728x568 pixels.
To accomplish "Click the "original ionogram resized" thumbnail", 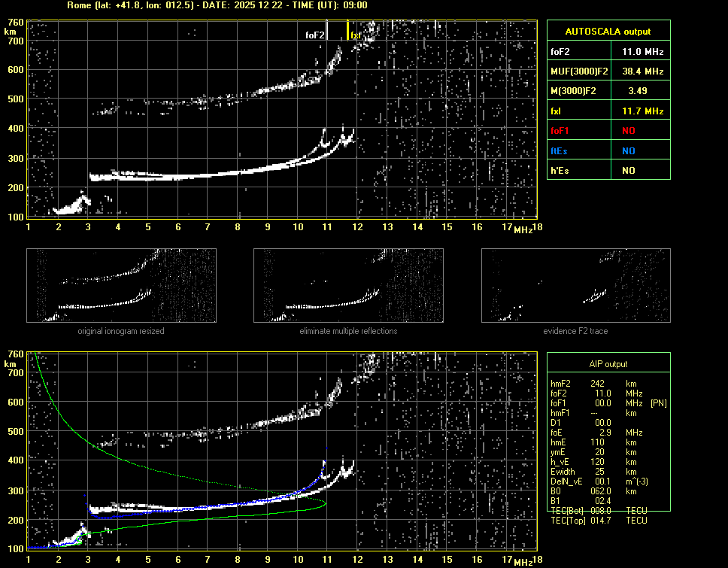I will (121, 286).
